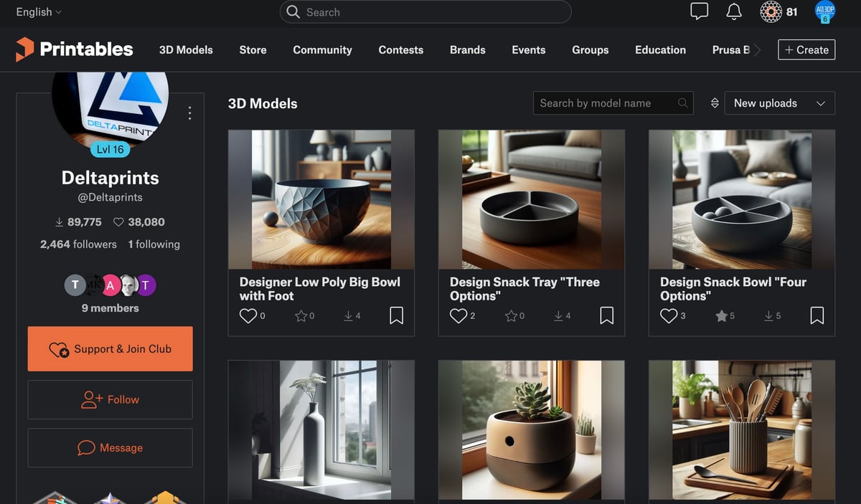Click the 9 members link
Screen dimensions: 861x504
(x=110, y=308)
